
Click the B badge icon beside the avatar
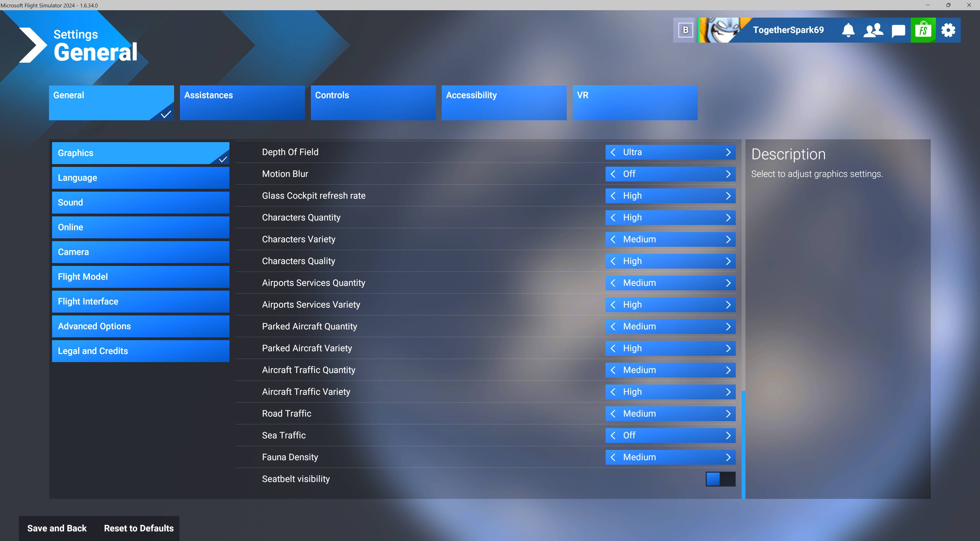pos(685,30)
